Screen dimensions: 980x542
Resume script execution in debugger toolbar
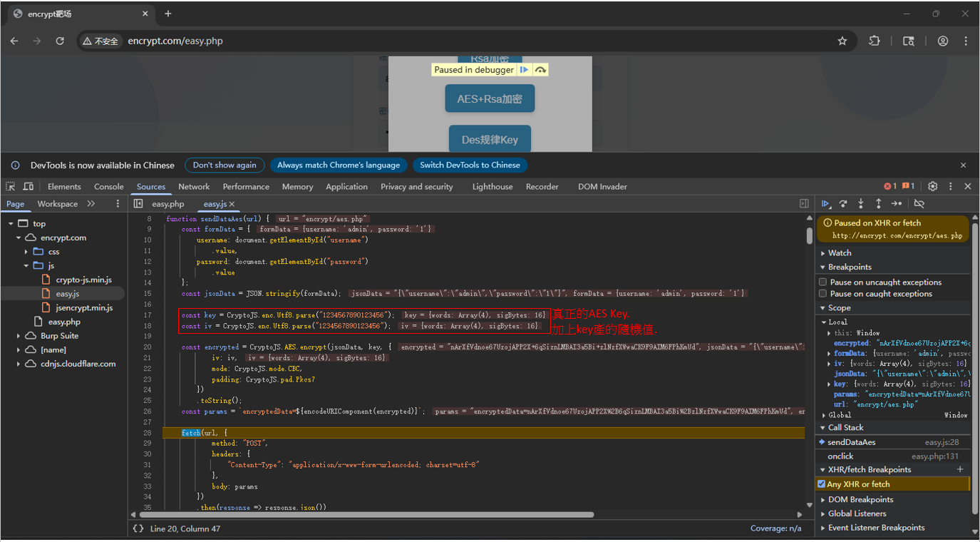click(826, 204)
